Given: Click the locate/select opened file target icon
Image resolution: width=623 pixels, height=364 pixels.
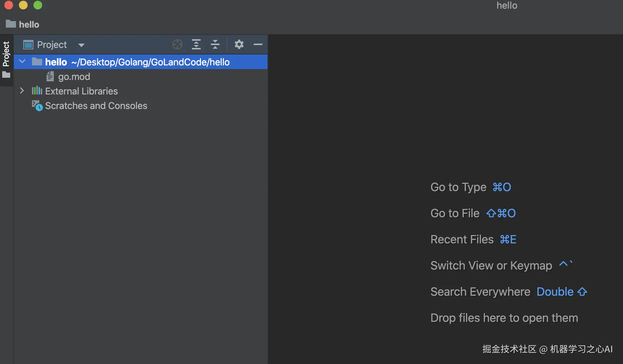Looking at the screenshot, I should (x=177, y=44).
